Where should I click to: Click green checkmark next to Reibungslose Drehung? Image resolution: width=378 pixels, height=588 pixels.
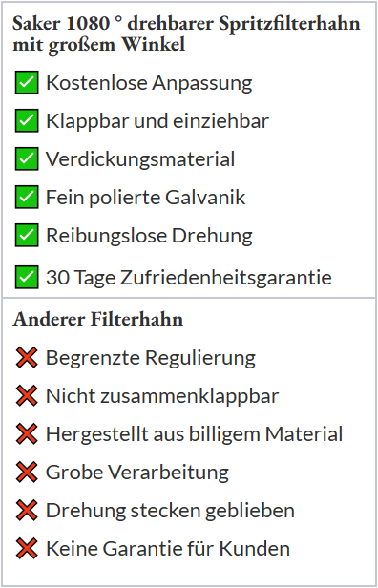click(x=27, y=235)
